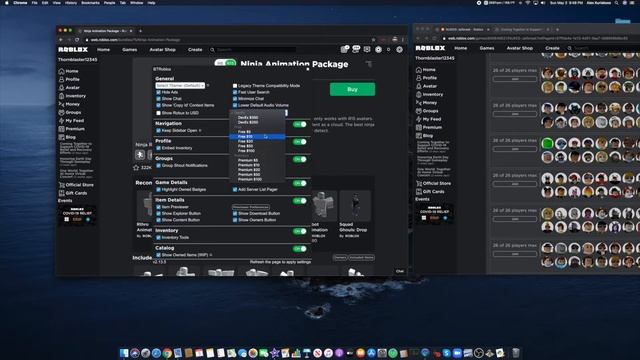Open My Feed in left window sidebar
640x360 pixels.
tap(71, 120)
